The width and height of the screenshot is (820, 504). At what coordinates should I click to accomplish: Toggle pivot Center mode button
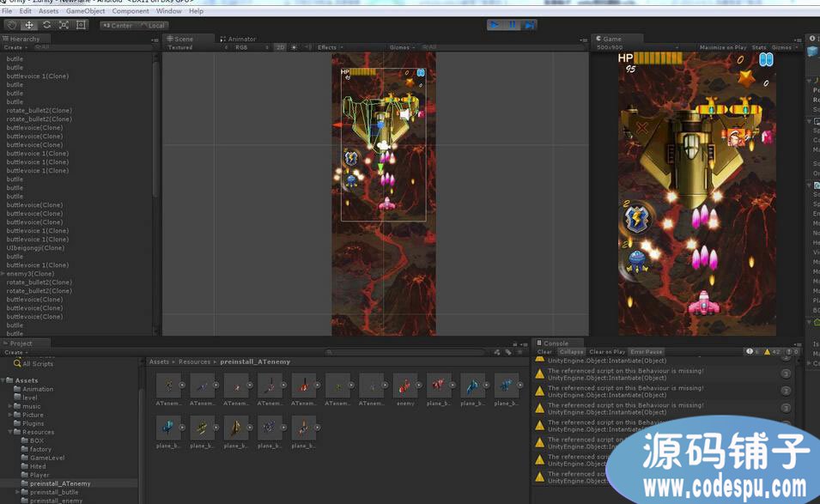118,26
